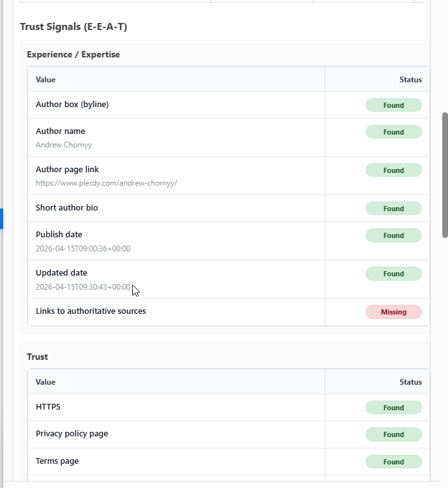This screenshot has height=488, width=448.
Task: Click the Found badge for Privacy policy page
Action: (393, 434)
